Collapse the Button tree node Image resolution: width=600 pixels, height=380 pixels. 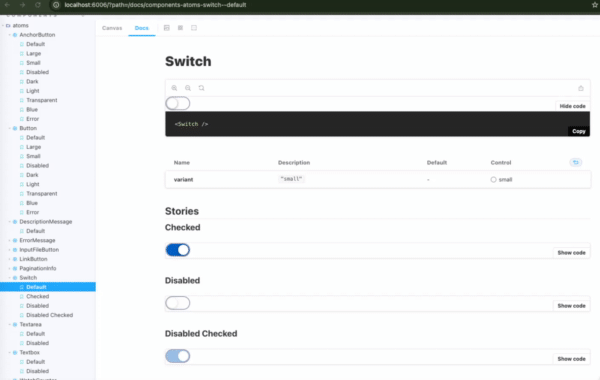pos(10,128)
